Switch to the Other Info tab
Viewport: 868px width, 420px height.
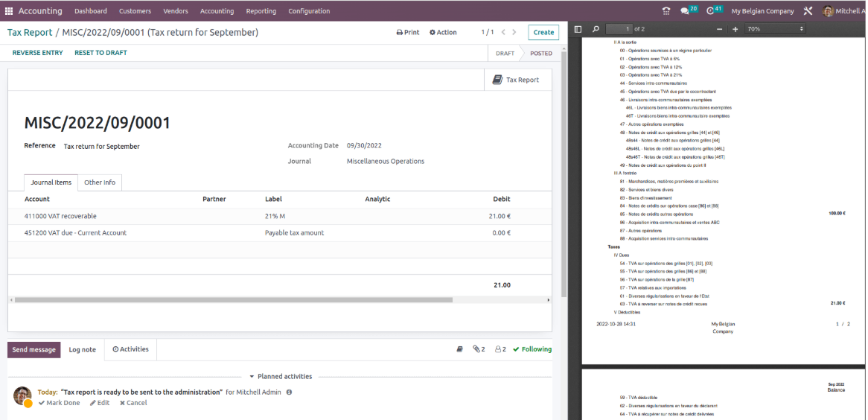coord(99,182)
